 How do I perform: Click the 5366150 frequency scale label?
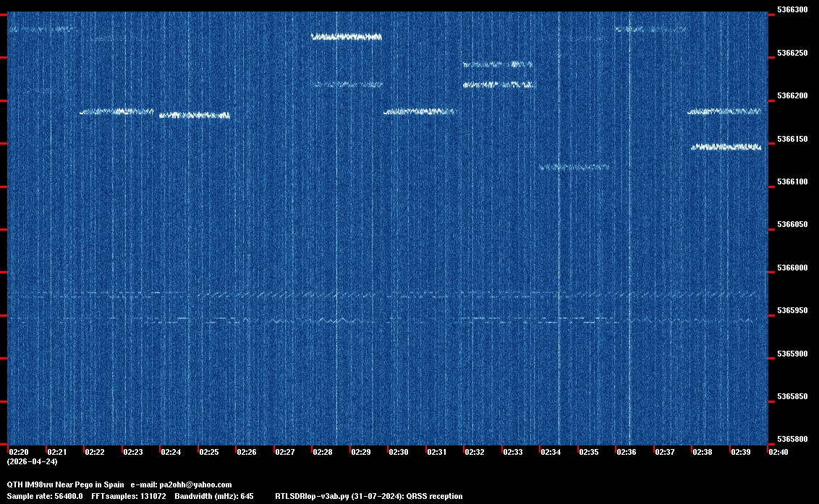click(791, 139)
